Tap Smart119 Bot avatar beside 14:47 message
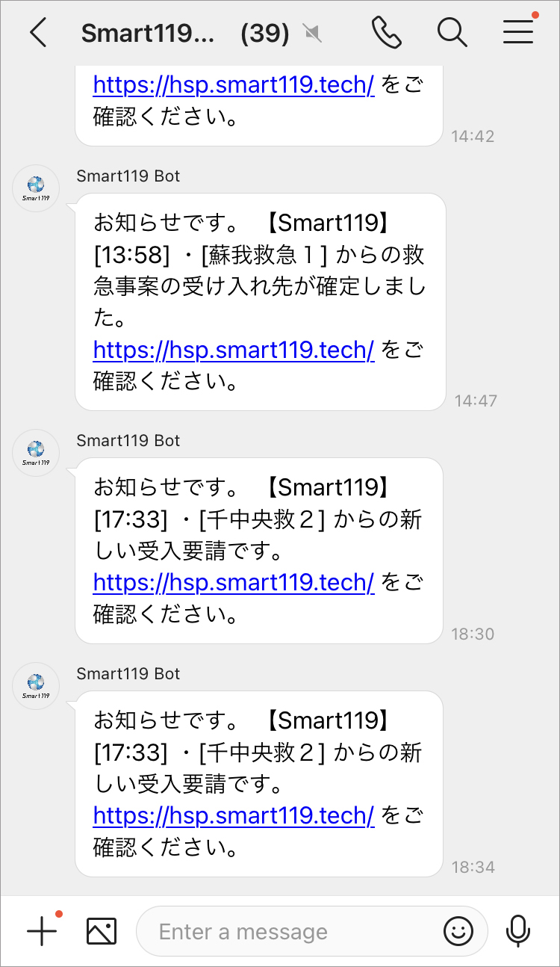Image resolution: width=560 pixels, height=967 pixels. [x=36, y=188]
